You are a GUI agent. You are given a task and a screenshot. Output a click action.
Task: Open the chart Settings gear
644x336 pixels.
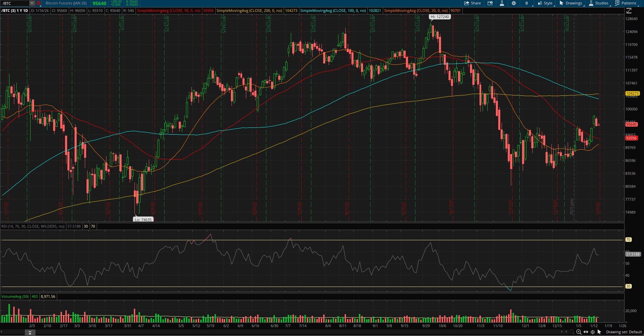coord(514,3)
